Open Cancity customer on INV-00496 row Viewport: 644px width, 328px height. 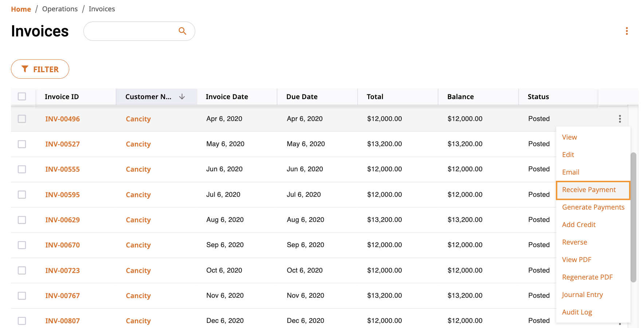[138, 119]
